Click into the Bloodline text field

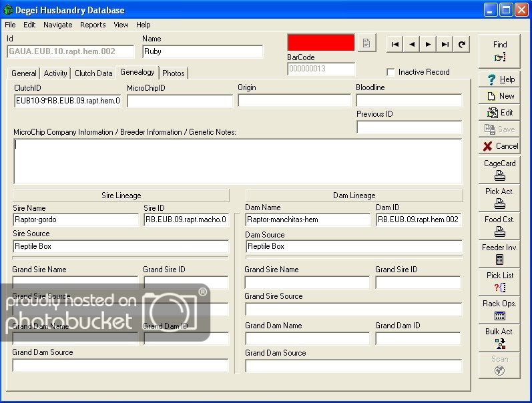[x=409, y=101]
